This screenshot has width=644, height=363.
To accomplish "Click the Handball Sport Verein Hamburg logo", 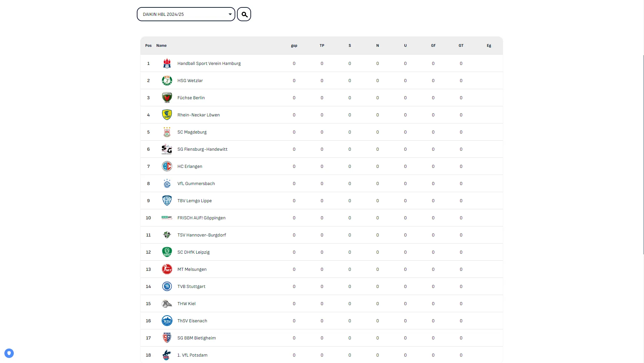I will pos(167,64).
